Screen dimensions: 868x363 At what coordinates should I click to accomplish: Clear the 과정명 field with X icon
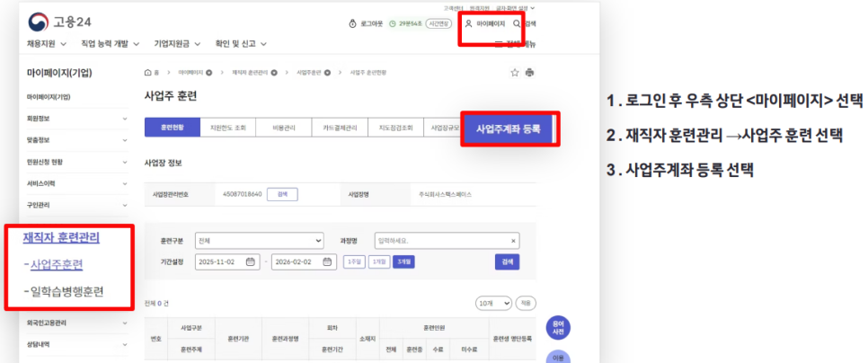point(512,242)
